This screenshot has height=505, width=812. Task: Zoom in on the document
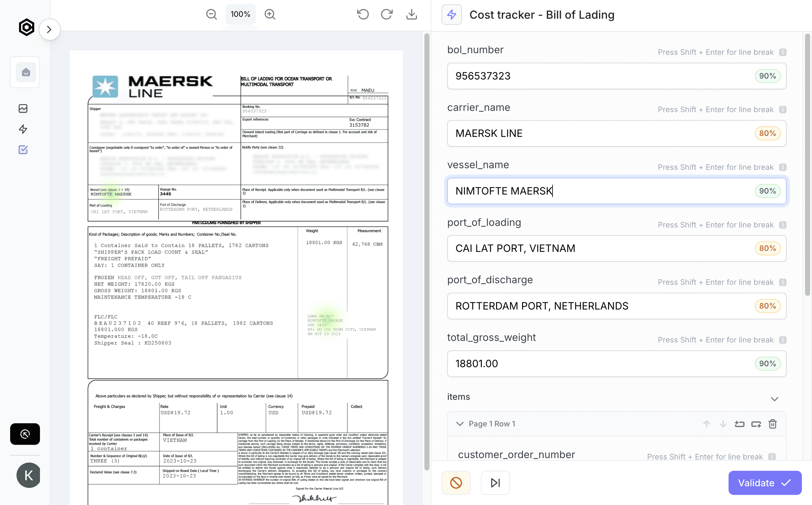pos(270,14)
